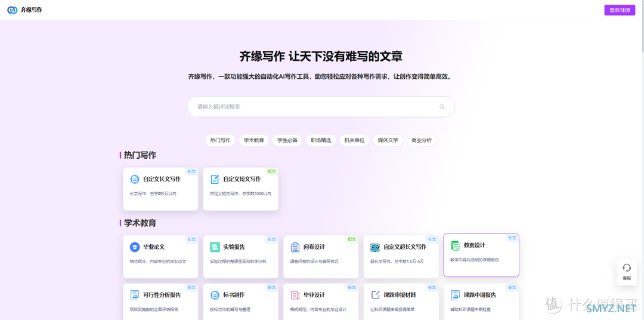Image resolution: width=644 pixels, height=320 pixels.
Task: Click the 问卷设计 clipboard icon
Action: tap(295, 247)
